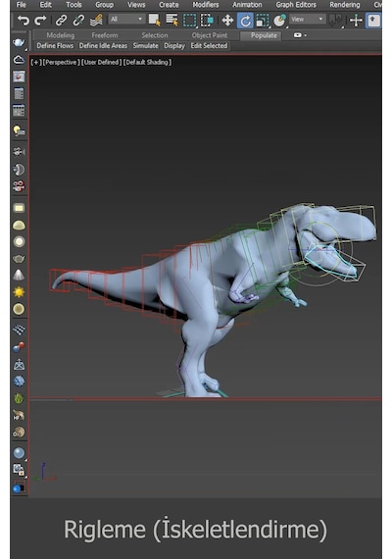Open the View reference coordinate dropdown
Image resolution: width=392 pixels, height=559 pixels.
coord(307,19)
